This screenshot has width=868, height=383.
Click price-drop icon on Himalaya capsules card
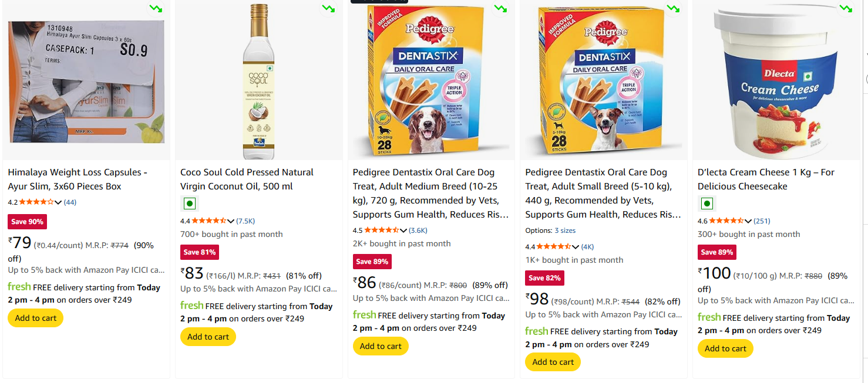tap(156, 9)
